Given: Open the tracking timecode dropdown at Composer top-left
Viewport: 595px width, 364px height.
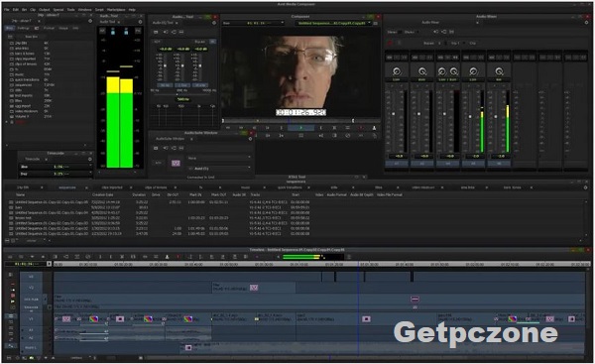Looking at the screenshot, I should pos(253,24).
